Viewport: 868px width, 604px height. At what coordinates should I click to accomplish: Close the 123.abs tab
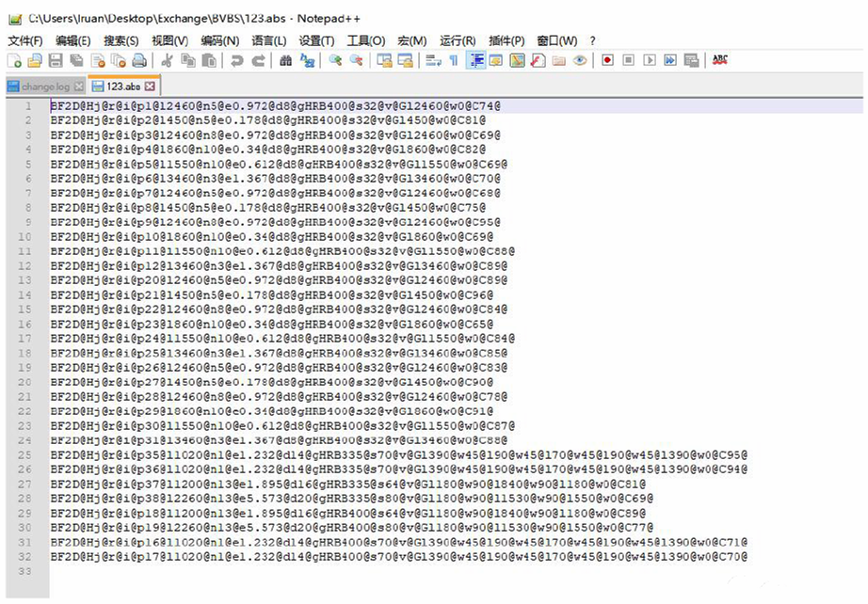coord(150,87)
